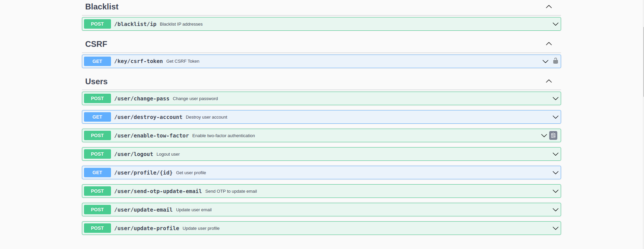The height and width of the screenshot is (249, 644).
Task: Click the POST badge for /user/send-otp-update-email
Action: pos(97,191)
